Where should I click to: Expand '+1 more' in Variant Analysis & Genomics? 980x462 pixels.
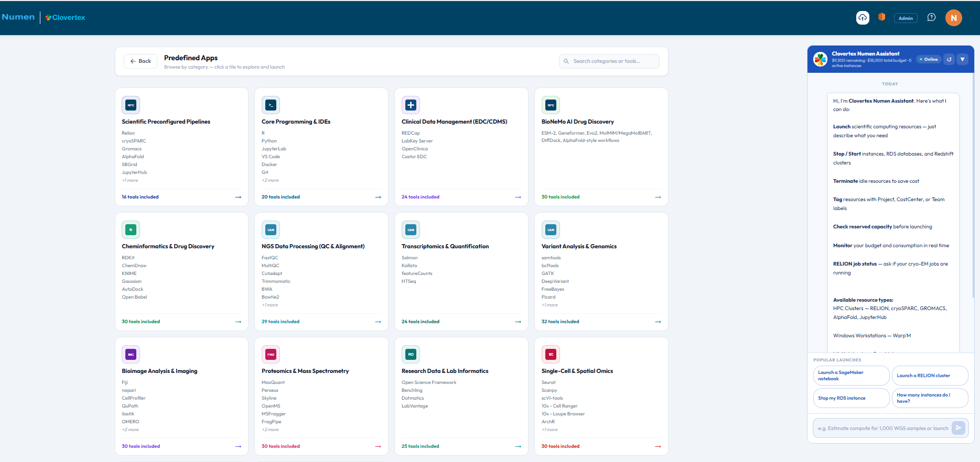(x=550, y=305)
